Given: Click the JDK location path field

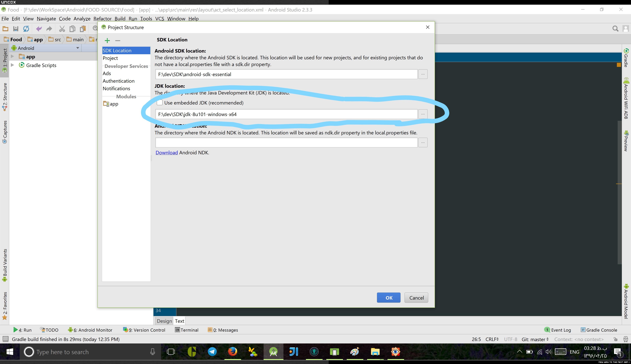Looking at the screenshot, I should (x=286, y=114).
